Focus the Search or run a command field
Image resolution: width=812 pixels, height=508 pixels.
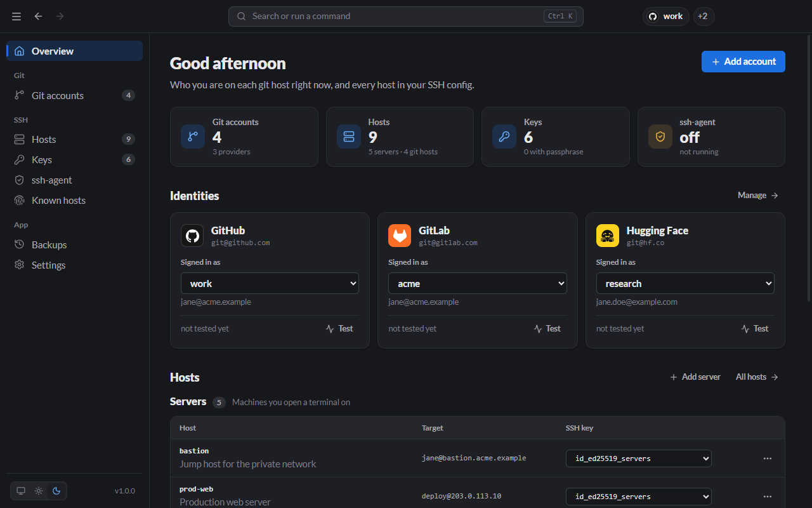[x=406, y=17]
